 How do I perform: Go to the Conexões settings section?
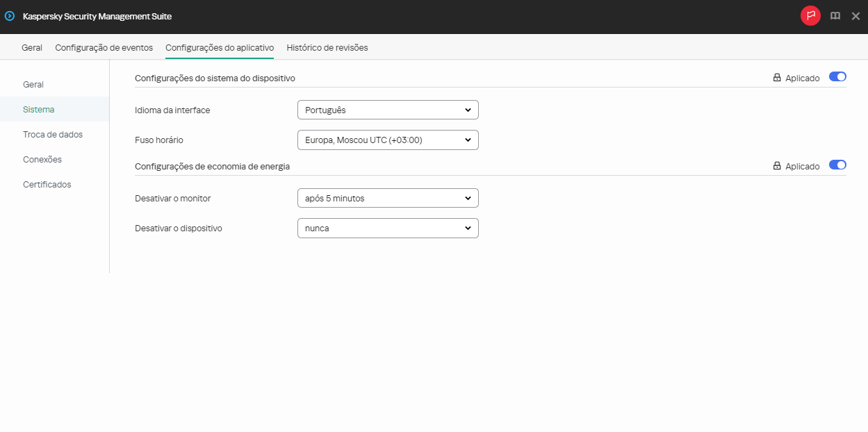(42, 159)
